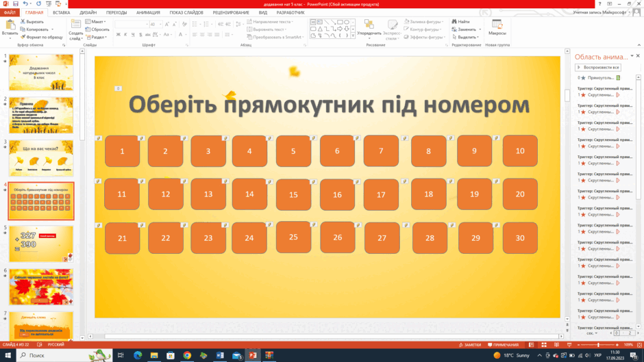This screenshot has width=644, height=362.
Task: Open the Файл tab
Action: point(10,13)
